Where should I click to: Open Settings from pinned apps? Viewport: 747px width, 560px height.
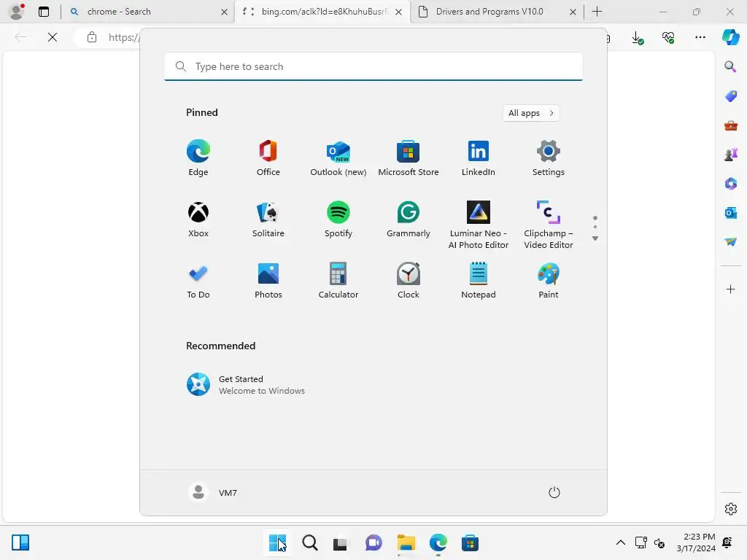point(549,158)
